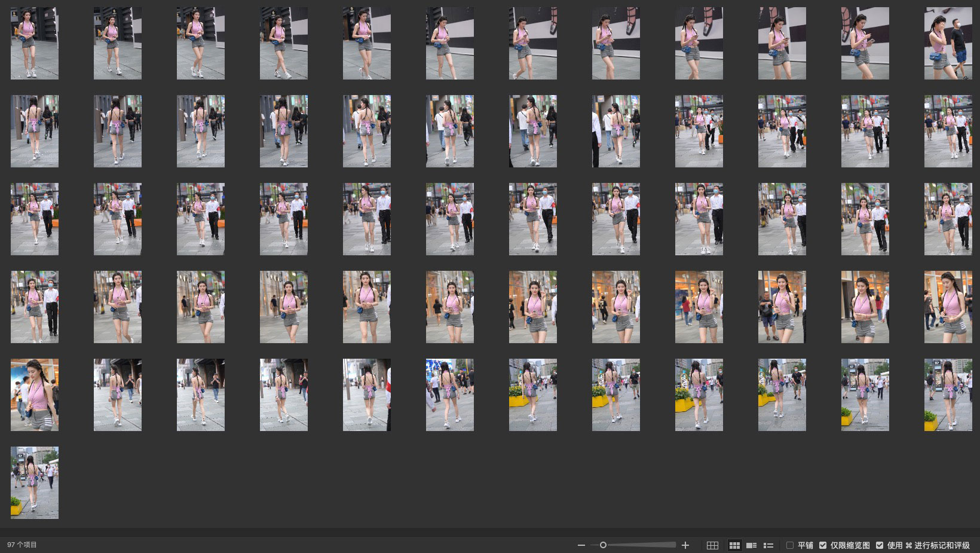
Task: Select the lone thumbnail in the bottom row
Action: pos(35,482)
